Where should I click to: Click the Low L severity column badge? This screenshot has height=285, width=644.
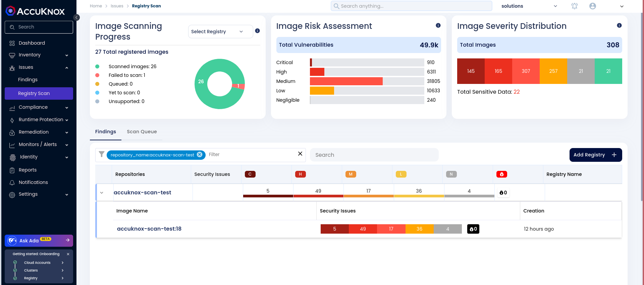401,174
